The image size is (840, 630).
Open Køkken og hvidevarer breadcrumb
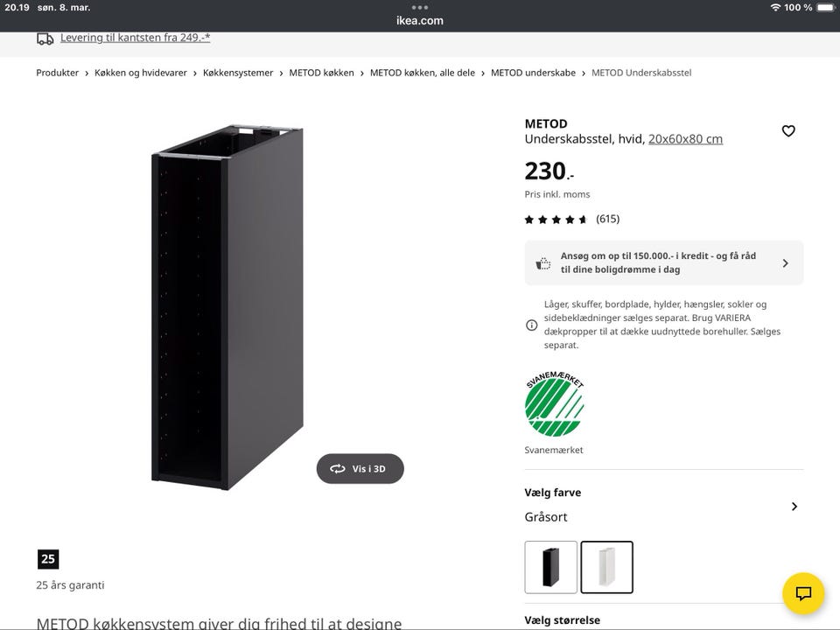(x=140, y=73)
